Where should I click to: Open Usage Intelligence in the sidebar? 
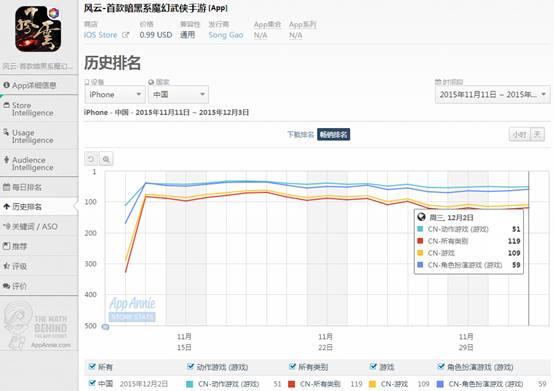click(39, 136)
